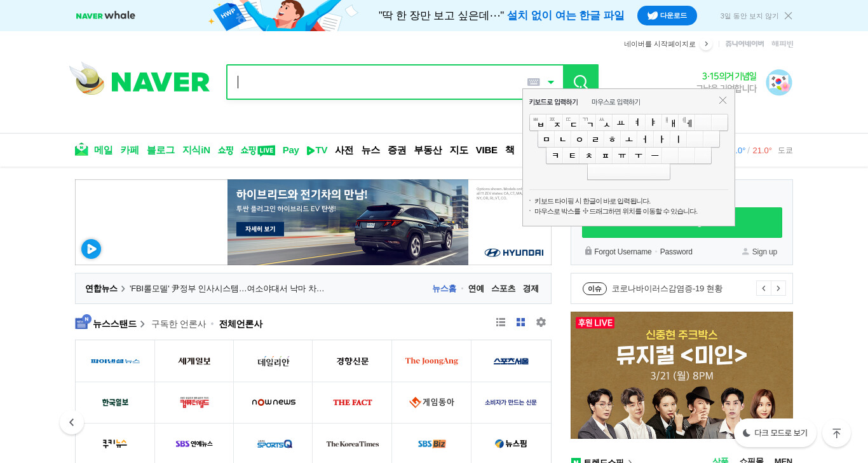Open 뉴스홈 link
This screenshot has height=463, width=868.
[445, 289]
